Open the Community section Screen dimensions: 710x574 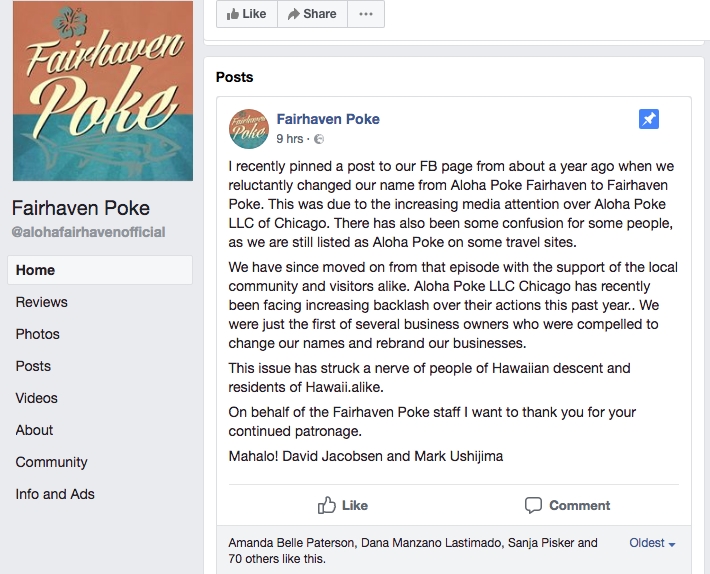click(x=52, y=462)
